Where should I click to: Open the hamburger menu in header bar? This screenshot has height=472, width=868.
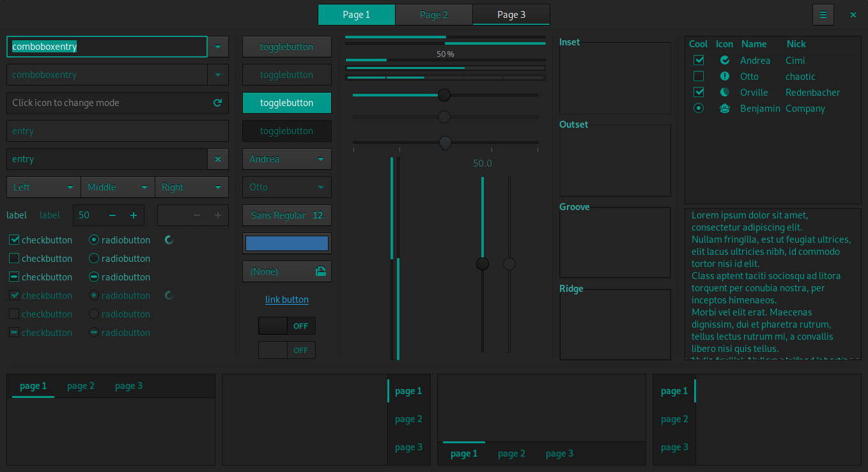823,15
